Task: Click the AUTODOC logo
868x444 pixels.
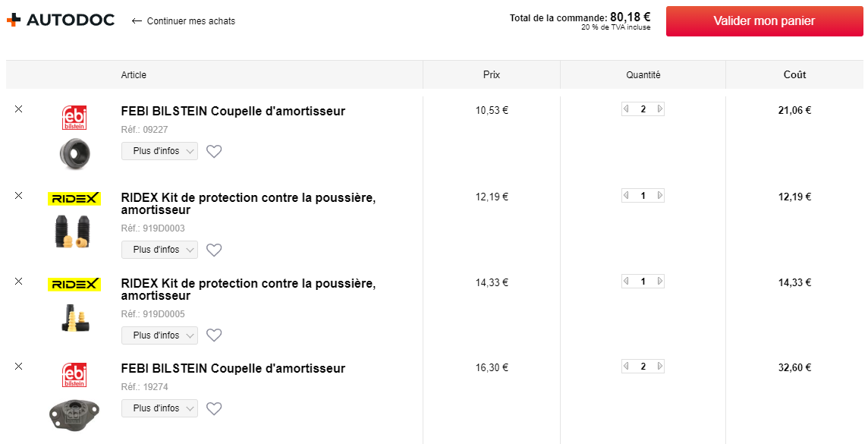Action: pyautogui.click(x=61, y=20)
